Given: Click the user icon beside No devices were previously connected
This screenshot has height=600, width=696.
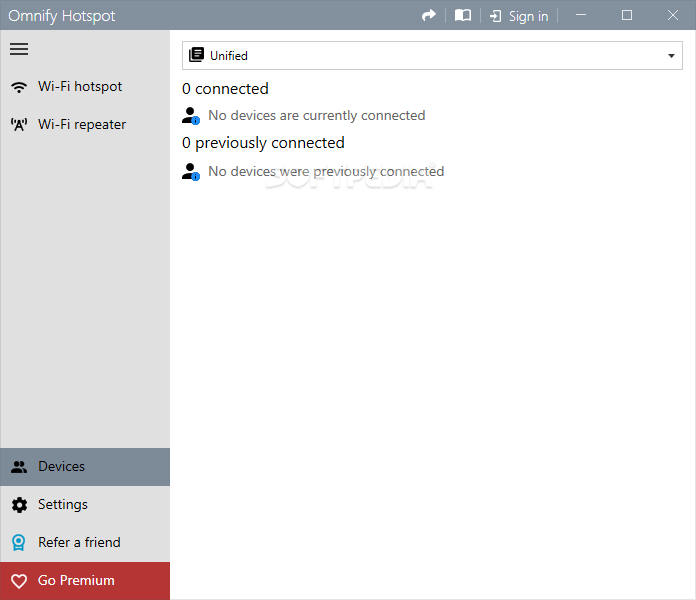Looking at the screenshot, I should tap(191, 172).
